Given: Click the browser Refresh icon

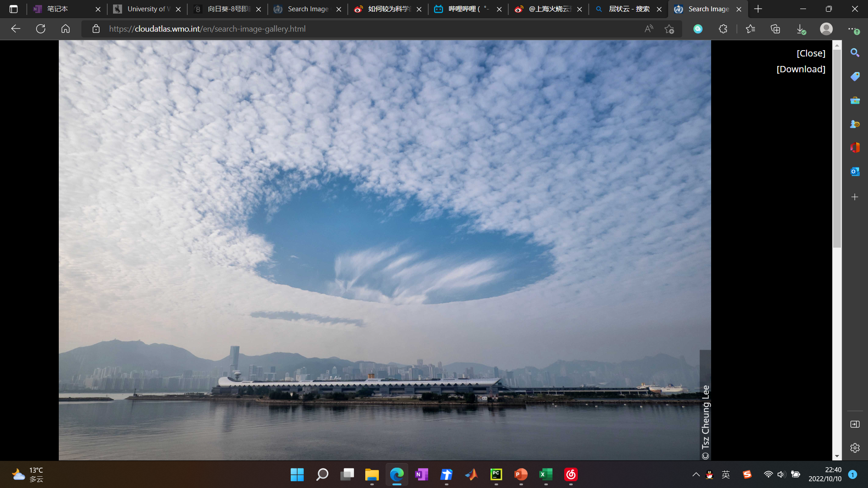Looking at the screenshot, I should click(x=41, y=29).
